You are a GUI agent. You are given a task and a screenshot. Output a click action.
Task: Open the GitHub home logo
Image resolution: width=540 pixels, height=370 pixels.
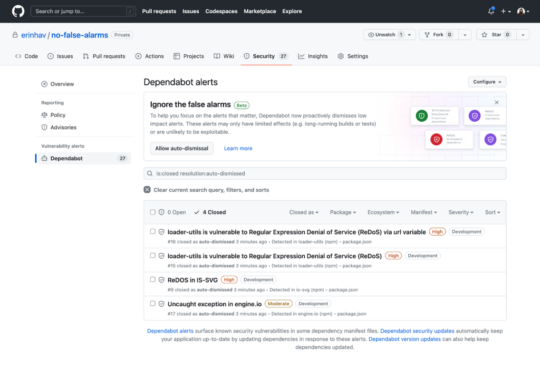tap(18, 11)
